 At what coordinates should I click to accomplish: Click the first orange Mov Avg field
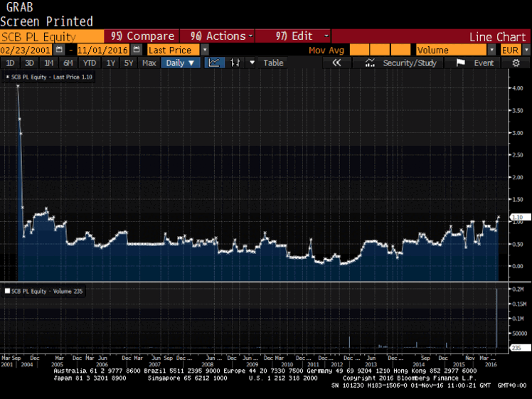click(x=360, y=50)
